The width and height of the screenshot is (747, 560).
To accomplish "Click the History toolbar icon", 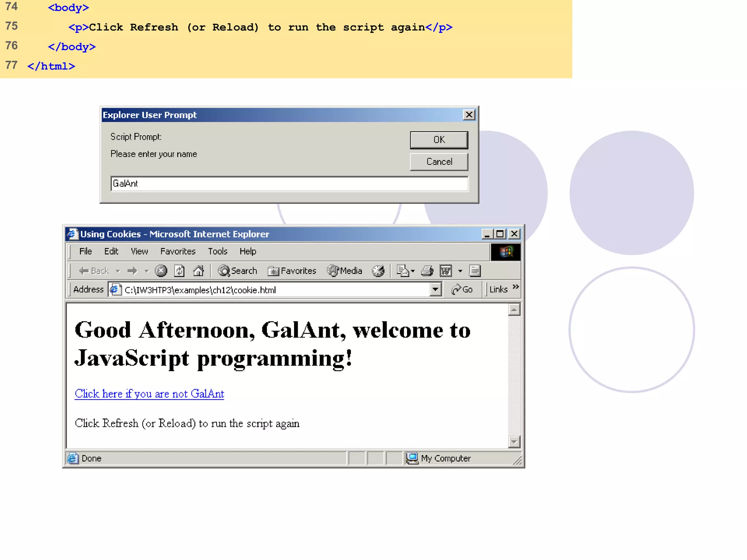I will (x=378, y=271).
